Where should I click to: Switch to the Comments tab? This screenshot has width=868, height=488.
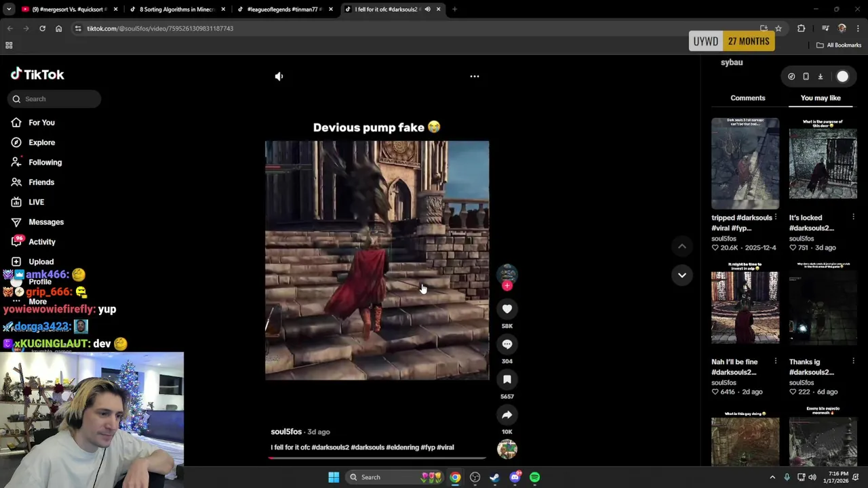[748, 98]
